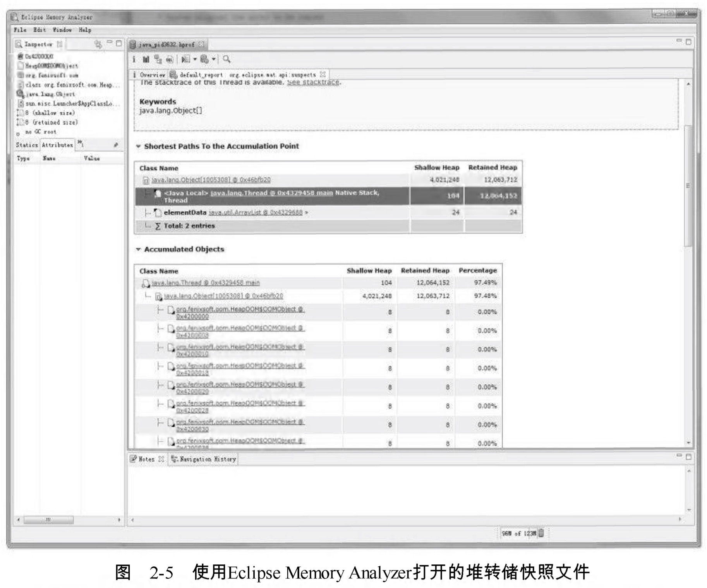Open the Window menu
The height and width of the screenshot is (588, 707).
click(x=62, y=30)
